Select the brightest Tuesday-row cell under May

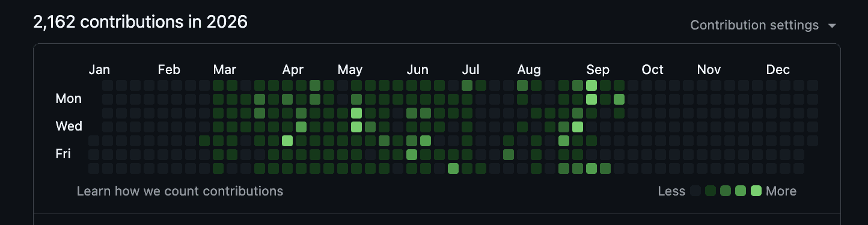coord(356,113)
